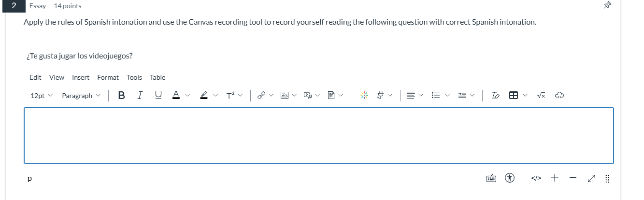Open the accessibility checker icon
The width and height of the screenshot is (644, 200).
pyautogui.click(x=510, y=178)
